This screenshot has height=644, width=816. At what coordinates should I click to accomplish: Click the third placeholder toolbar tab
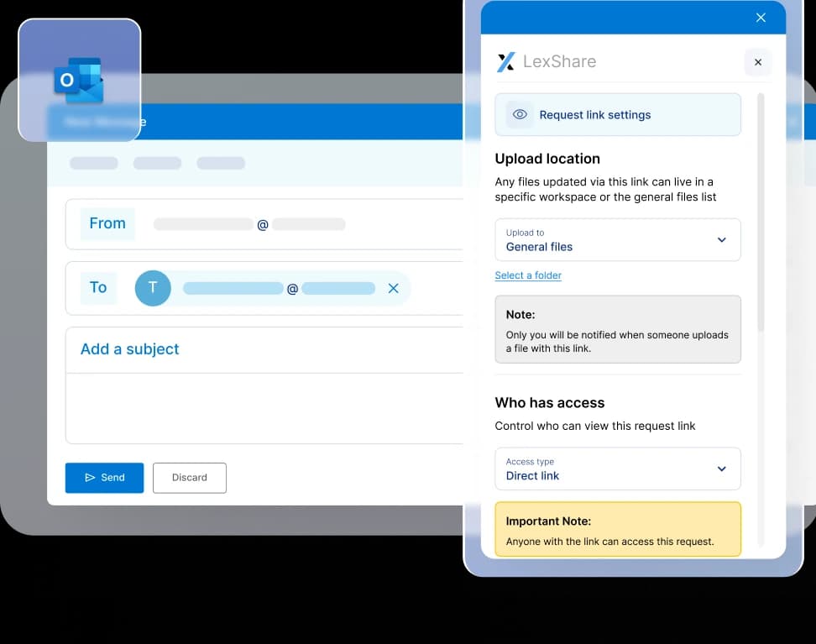221,163
